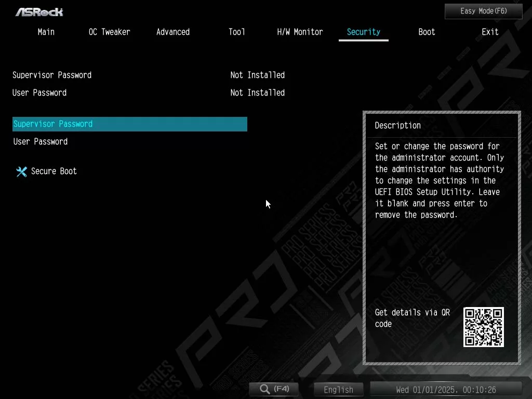Click the date and time display
Screen dimensions: 532x399
click(x=446, y=390)
